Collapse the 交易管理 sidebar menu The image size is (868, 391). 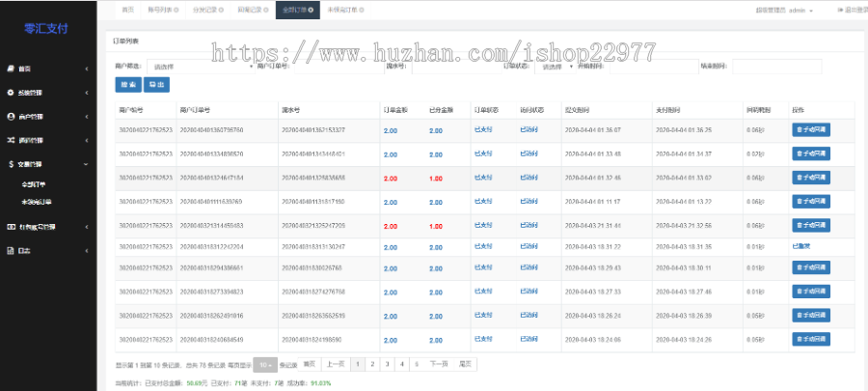click(86, 164)
